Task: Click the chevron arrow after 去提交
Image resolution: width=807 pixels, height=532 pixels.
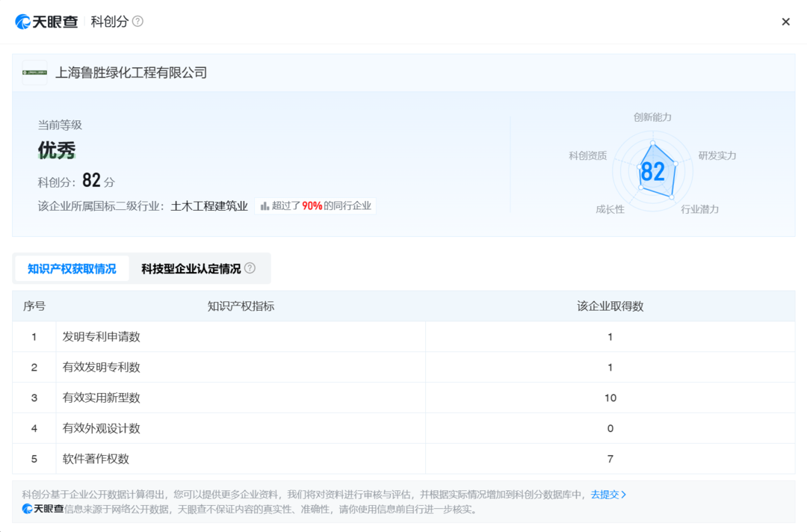Action: coord(623,495)
